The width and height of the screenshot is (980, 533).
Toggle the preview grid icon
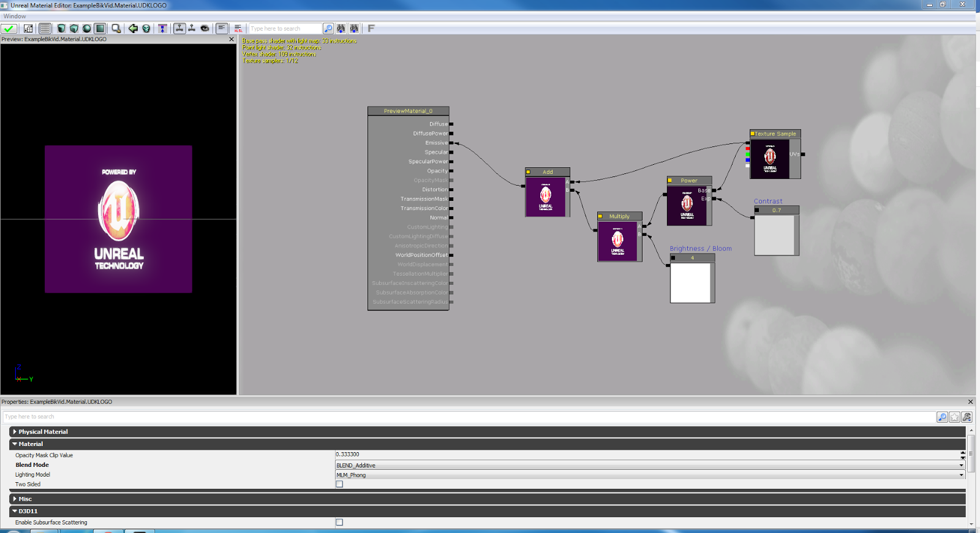tap(45, 29)
